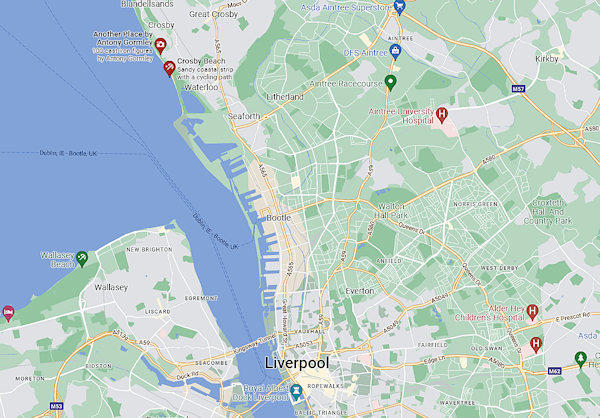Viewport: 600px width, 418px height.
Task: Click the M57 motorway shield
Action: (518, 89)
